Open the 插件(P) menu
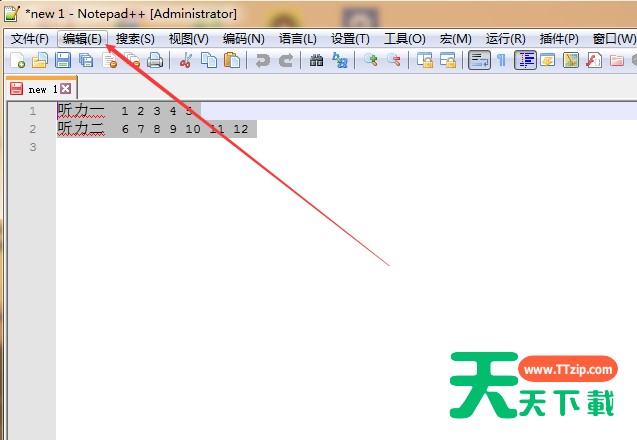 point(559,39)
